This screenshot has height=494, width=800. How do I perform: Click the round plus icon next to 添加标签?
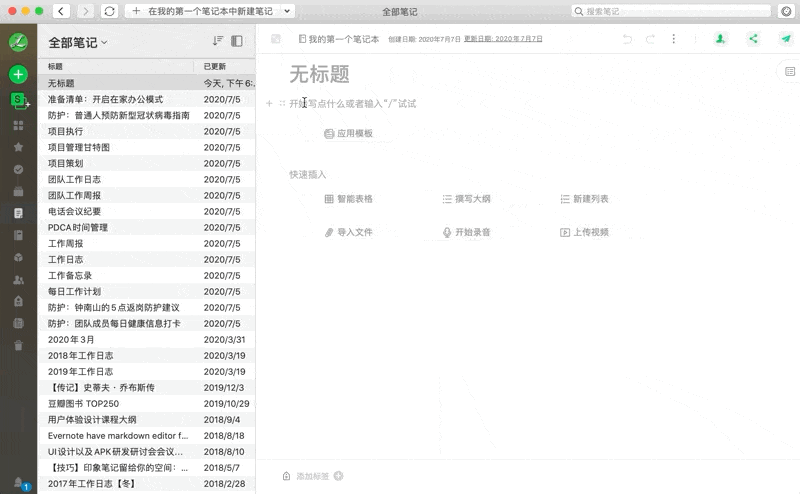tap(338, 476)
